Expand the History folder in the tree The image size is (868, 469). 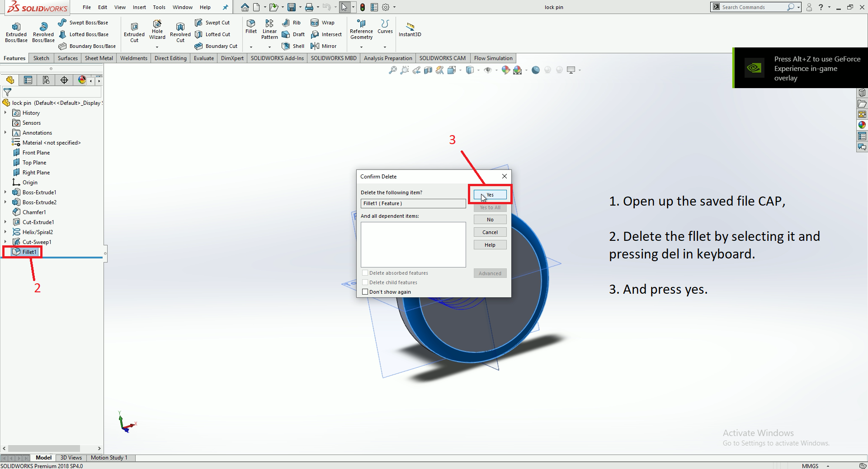coord(5,113)
